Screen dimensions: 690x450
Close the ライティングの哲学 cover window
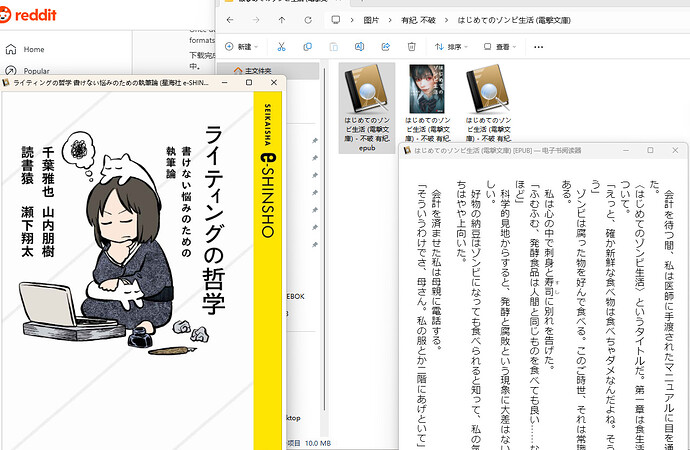tap(274, 82)
